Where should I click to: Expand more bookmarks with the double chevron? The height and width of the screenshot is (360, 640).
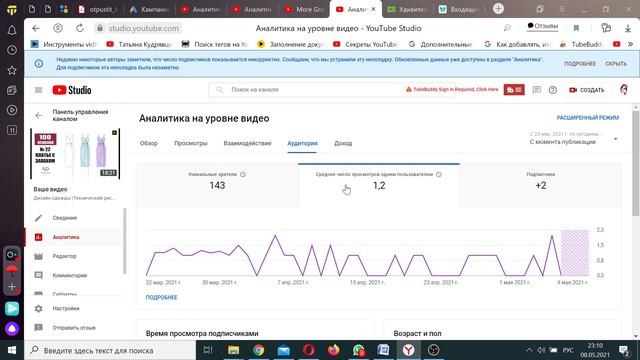pyautogui.click(x=630, y=44)
